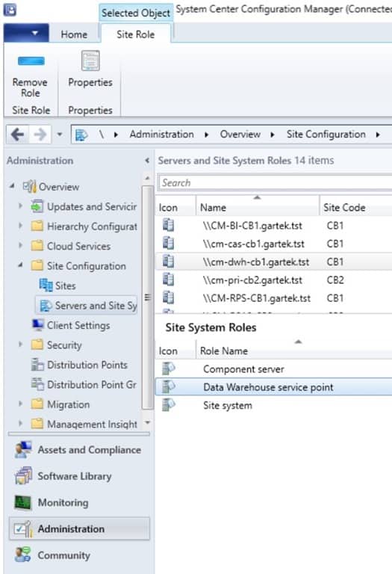
Task: Click the Client Settings icon
Action: click(38, 325)
